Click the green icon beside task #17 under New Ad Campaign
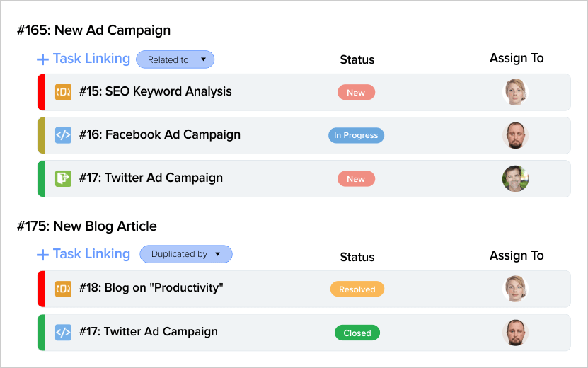588x368 pixels. [x=63, y=178]
